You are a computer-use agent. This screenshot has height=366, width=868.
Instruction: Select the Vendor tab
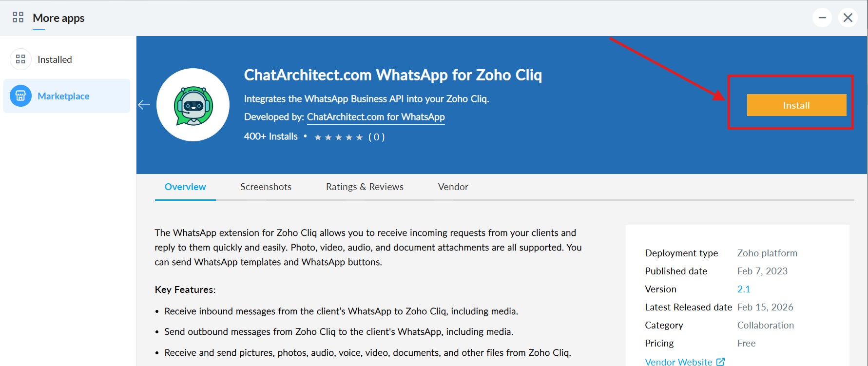tap(453, 187)
